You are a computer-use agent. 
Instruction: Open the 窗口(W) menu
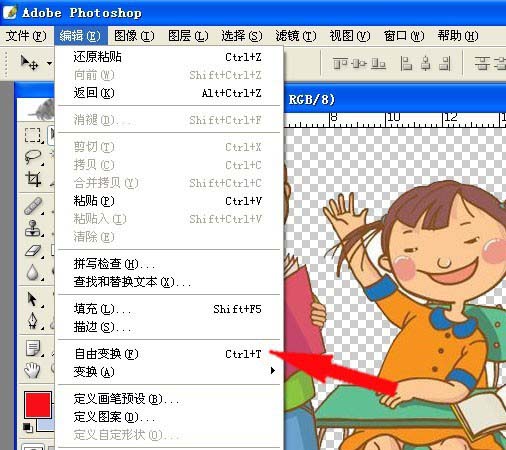404,36
